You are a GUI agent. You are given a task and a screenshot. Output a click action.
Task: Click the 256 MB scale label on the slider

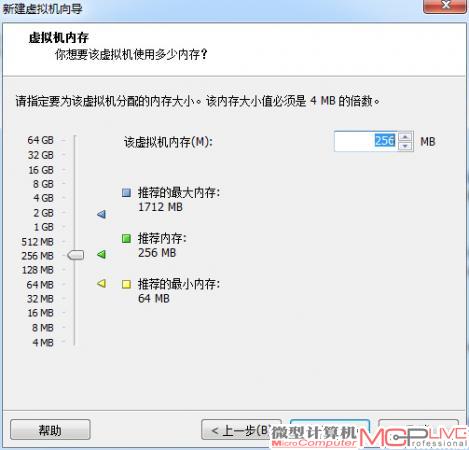coord(37,256)
